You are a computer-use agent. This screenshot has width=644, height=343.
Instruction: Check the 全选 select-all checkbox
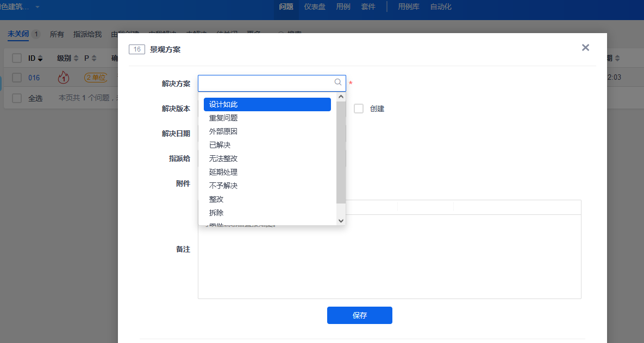coord(17,98)
